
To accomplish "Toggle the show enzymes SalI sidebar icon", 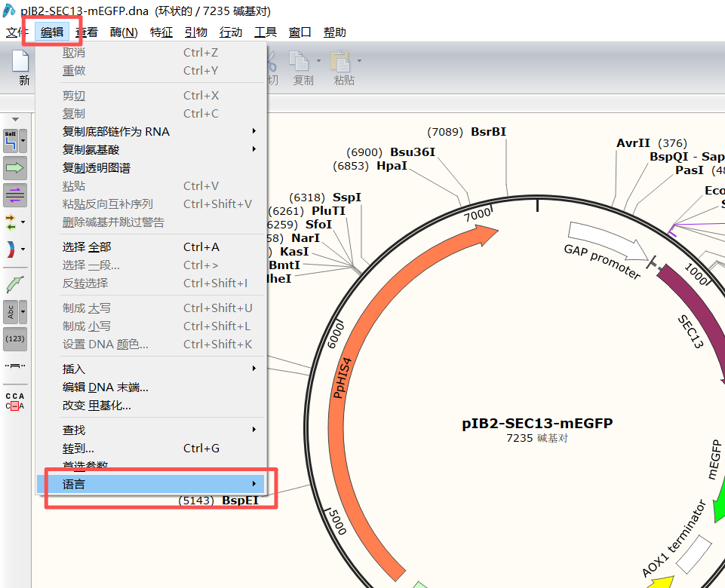I will [x=11, y=141].
